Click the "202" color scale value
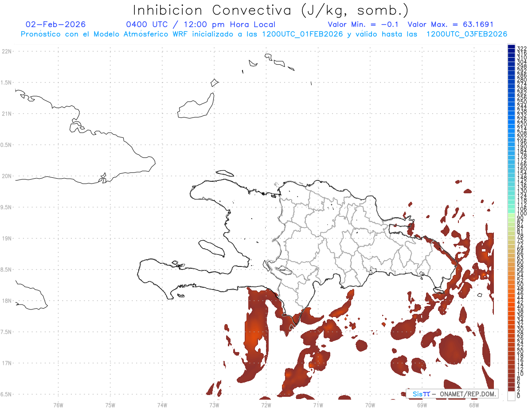This screenshot has width=532, height=411. click(x=521, y=137)
